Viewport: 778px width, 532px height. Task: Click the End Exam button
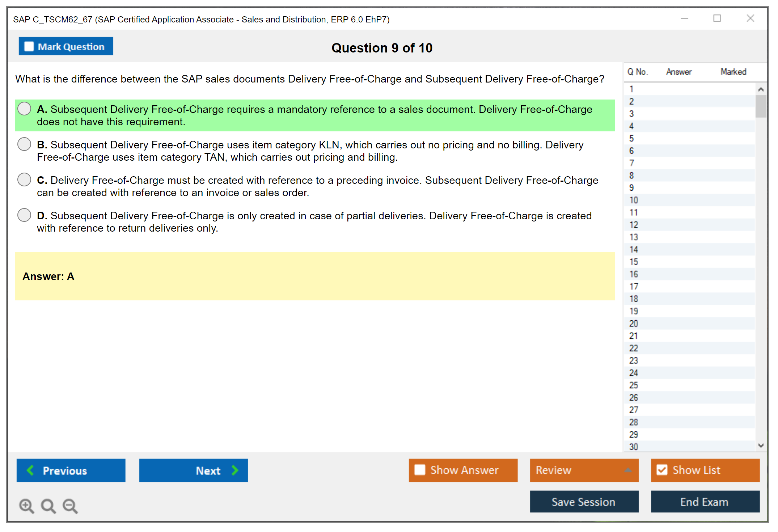pyautogui.click(x=705, y=502)
